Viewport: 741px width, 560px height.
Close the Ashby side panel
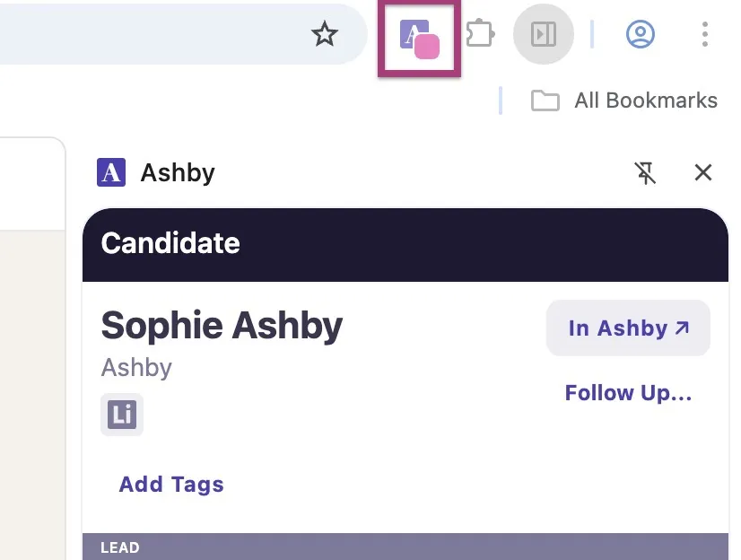[x=703, y=172]
